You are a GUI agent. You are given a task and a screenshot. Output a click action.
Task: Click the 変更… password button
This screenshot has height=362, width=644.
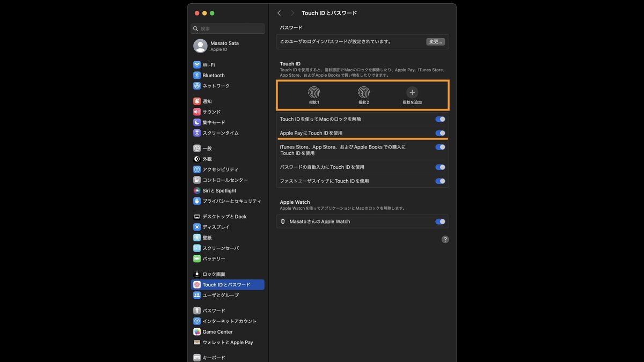[436, 42]
